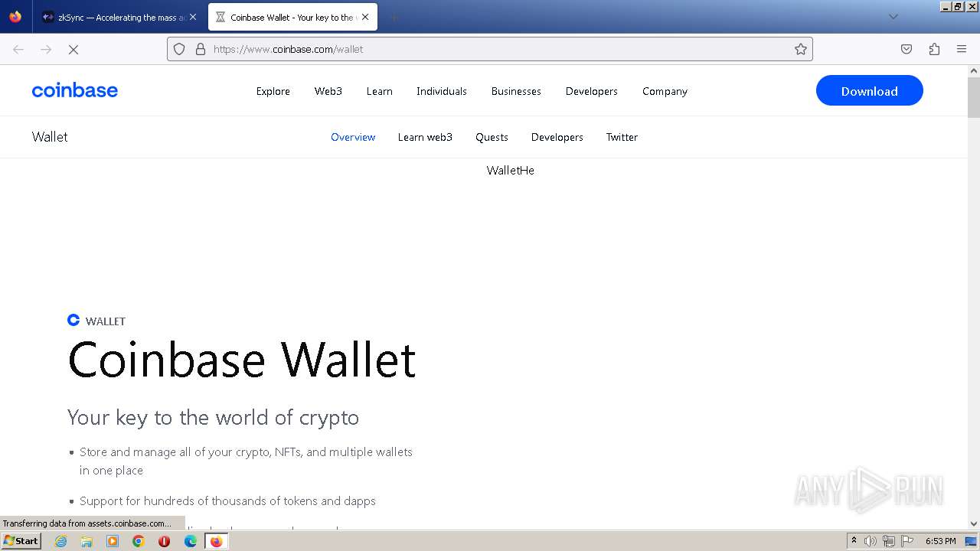Open a new tab with plus button
The image size is (980, 551).
(x=394, y=17)
